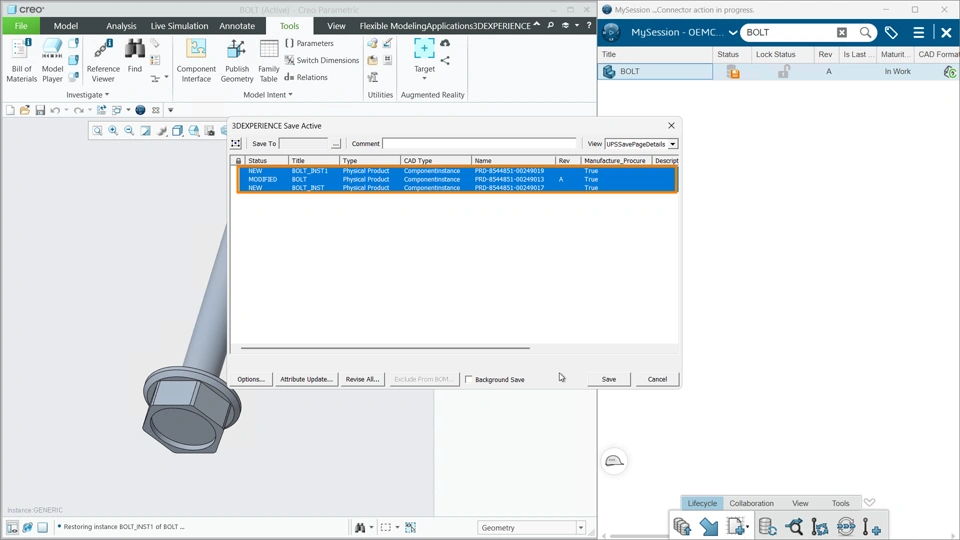Click the blue globe icon in quick access toolbar

click(x=140, y=110)
